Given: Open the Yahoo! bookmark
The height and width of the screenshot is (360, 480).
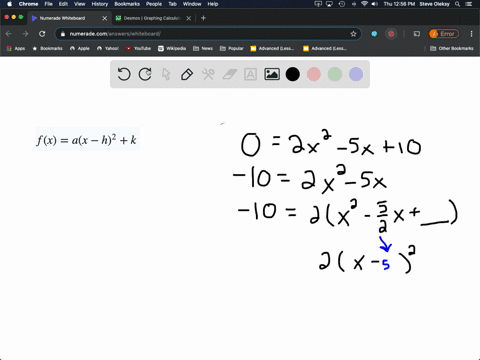Looking at the screenshot, I should pos(108,48).
